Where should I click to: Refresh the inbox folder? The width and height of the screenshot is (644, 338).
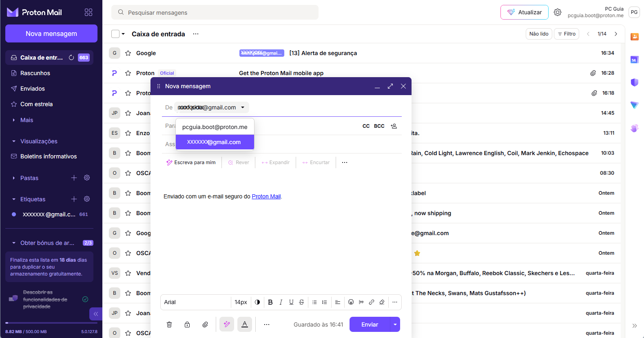[x=71, y=58]
